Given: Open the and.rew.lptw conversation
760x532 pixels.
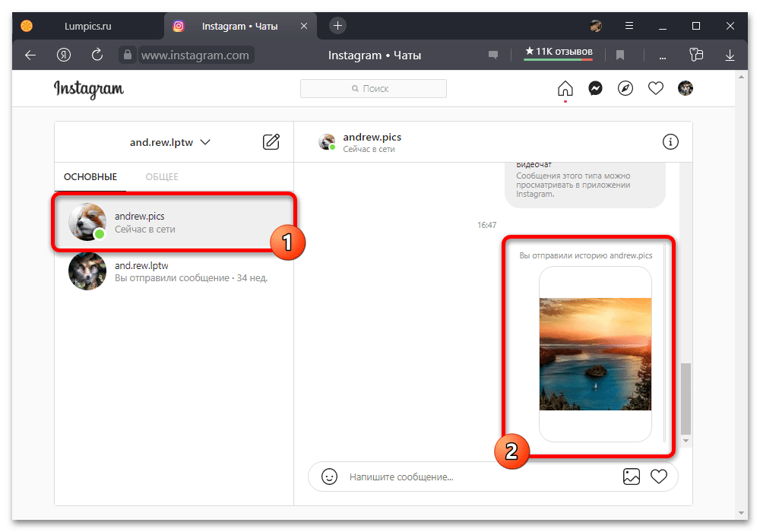Looking at the screenshot, I should (x=173, y=271).
